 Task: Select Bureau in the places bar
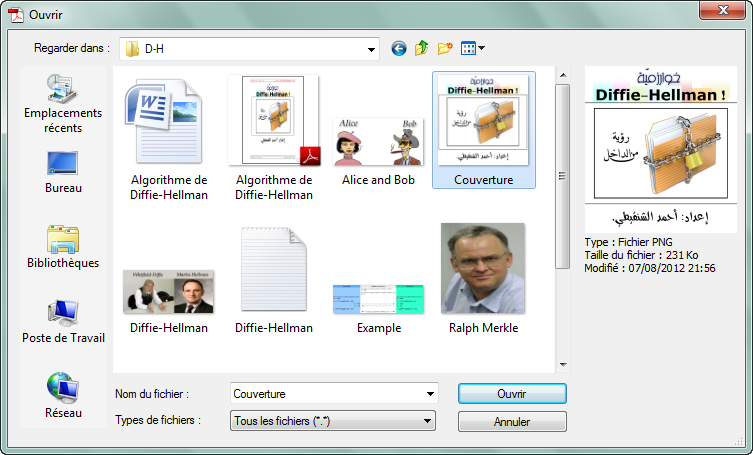pos(63,172)
